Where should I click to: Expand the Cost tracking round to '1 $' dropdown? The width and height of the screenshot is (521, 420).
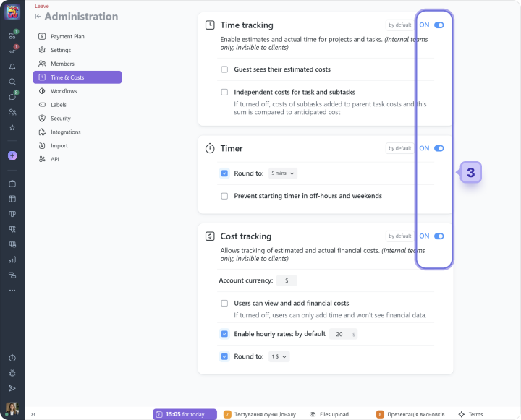[279, 356]
